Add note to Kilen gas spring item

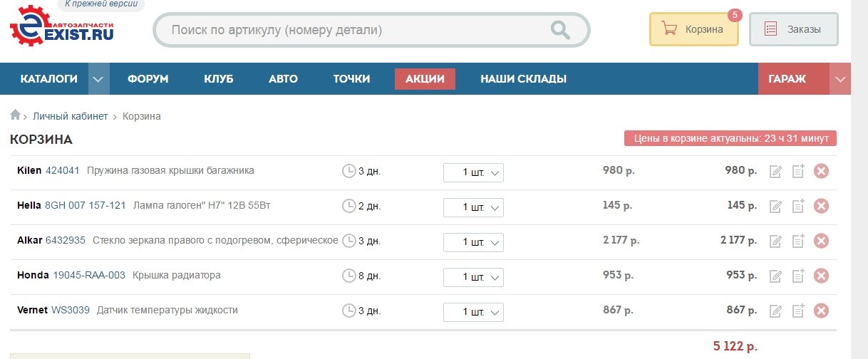798,171
